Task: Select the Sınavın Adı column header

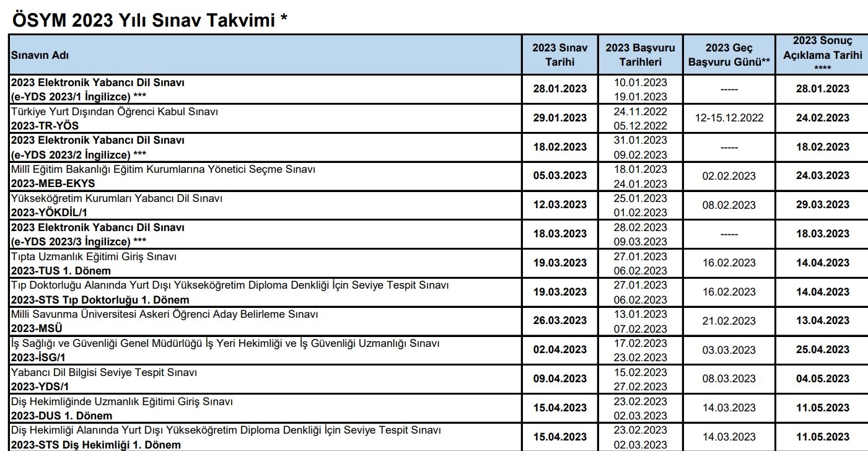Action: (40, 55)
